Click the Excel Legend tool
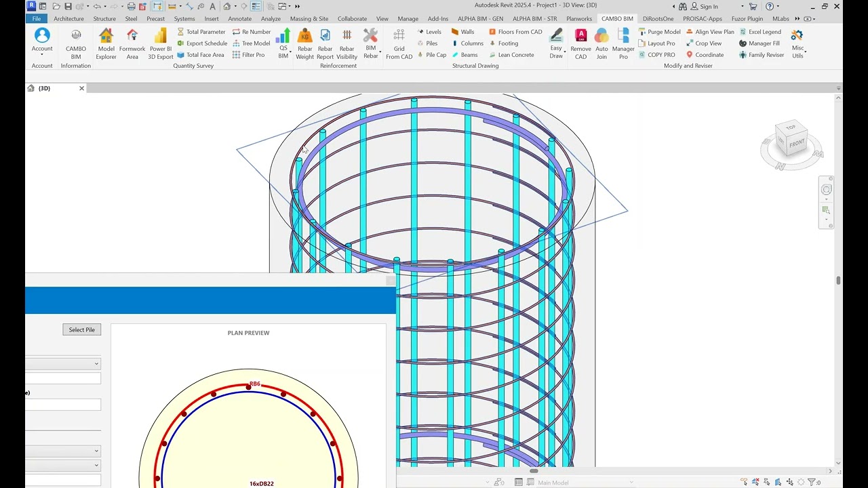The width and height of the screenshot is (868, 488). click(760, 32)
